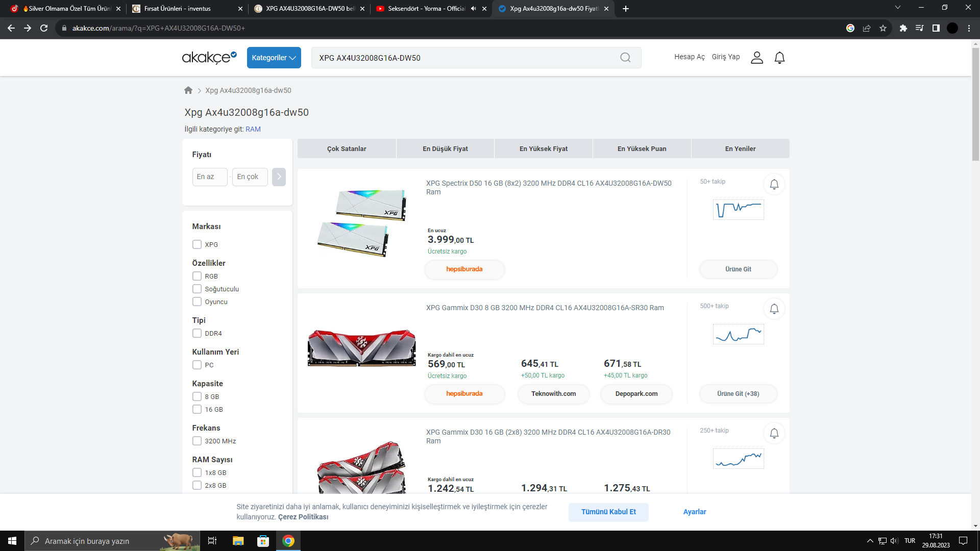The height and width of the screenshot is (551, 980).
Task: Set price alert bell for Spectrix D50
Action: point(774,184)
